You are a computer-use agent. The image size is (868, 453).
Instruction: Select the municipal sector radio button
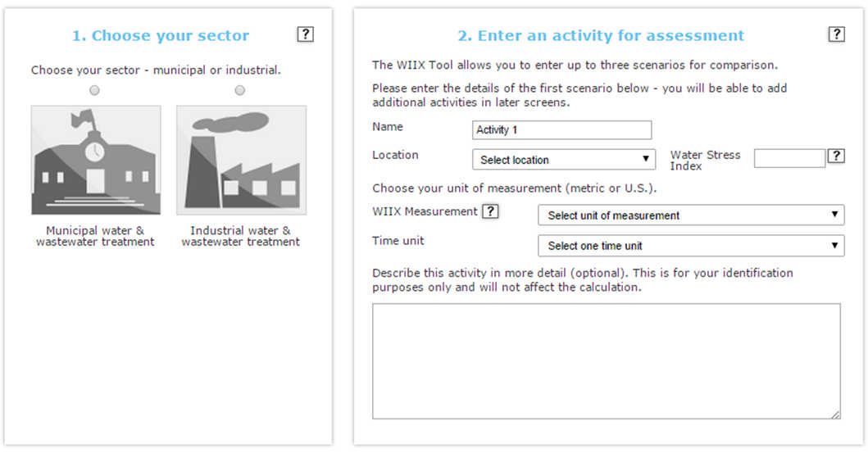[95, 90]
